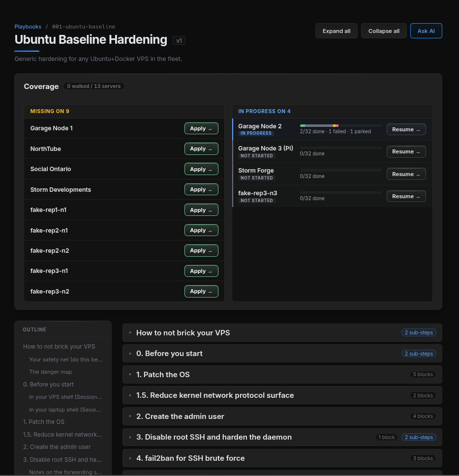
Task: Click the v1 version badge
Action: click(179, 40)
